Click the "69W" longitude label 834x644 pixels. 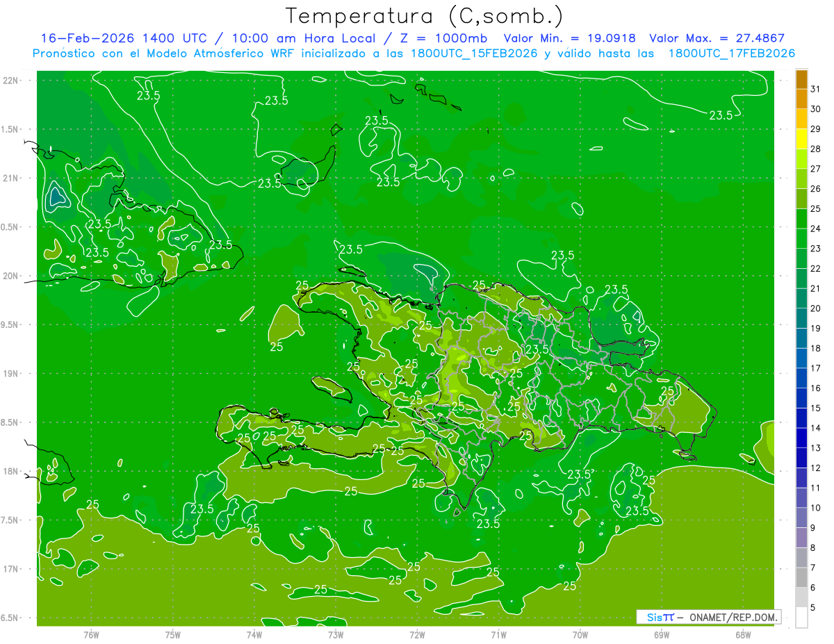click(x=662, y=634)
